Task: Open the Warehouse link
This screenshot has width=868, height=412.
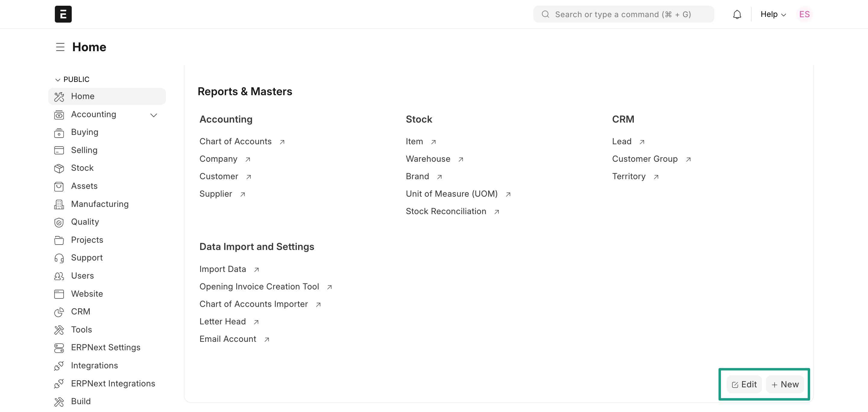Action: (428, 159)
